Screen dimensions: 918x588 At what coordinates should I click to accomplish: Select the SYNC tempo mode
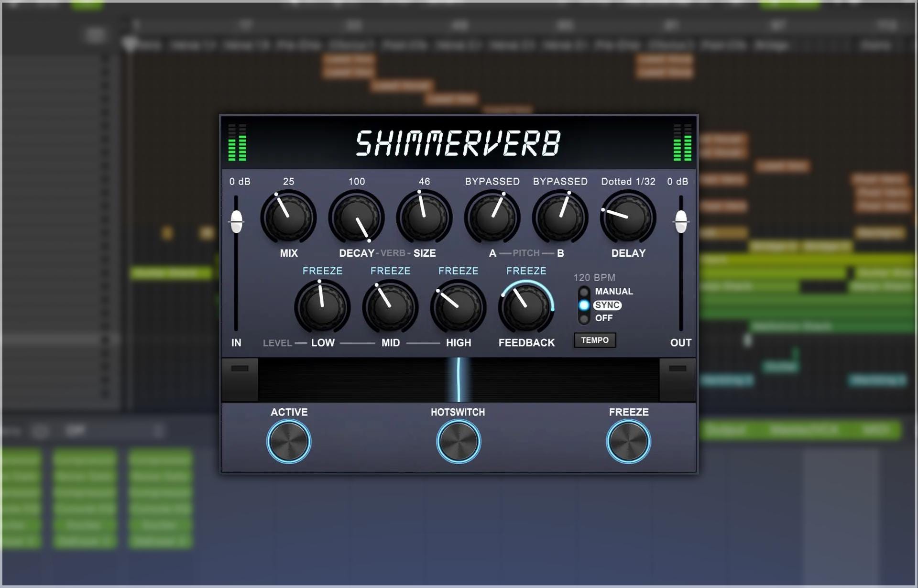click(601, 305)
